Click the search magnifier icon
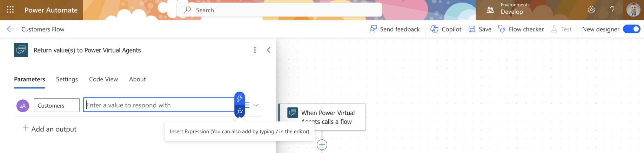The image size is (644, 153). click(187, 10)
